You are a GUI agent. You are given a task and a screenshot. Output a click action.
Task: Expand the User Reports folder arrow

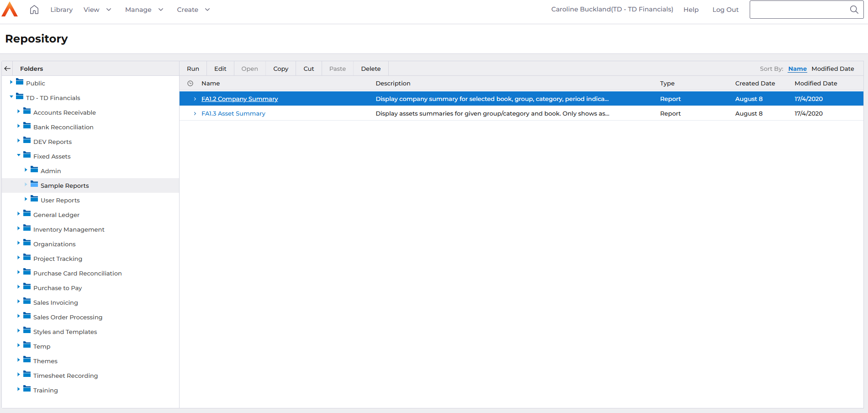[26, 199]
